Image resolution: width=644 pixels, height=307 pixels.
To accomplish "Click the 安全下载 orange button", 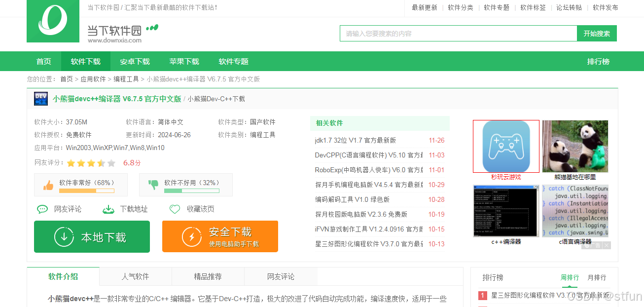I will (220, 237).
